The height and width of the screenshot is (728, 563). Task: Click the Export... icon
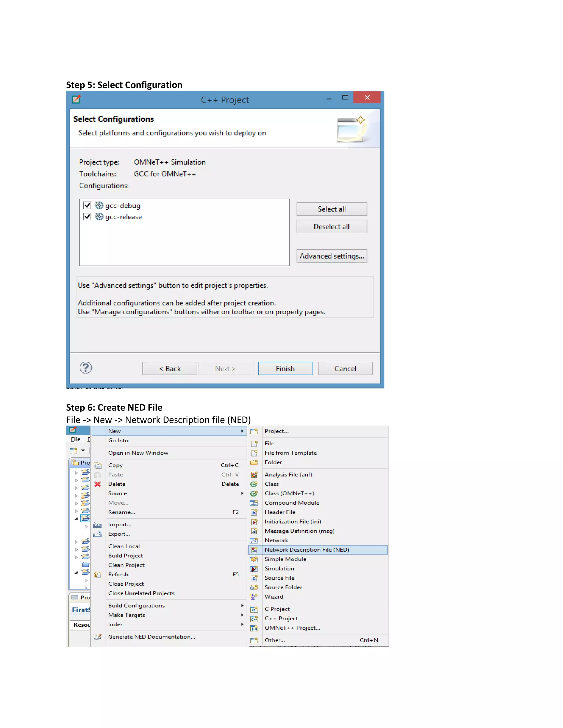tap(97, 534)
